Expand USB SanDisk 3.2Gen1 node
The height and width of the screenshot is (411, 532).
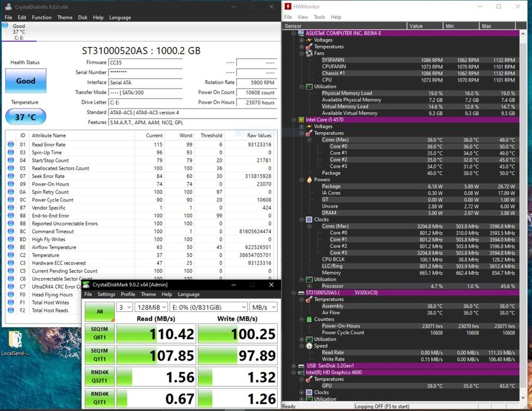point(294,366)
